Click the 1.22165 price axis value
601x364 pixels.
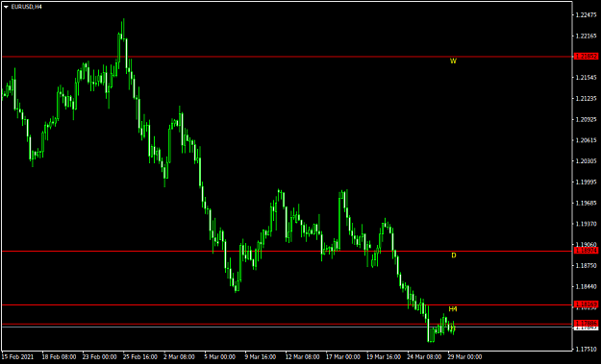click(x=587, y=36)
